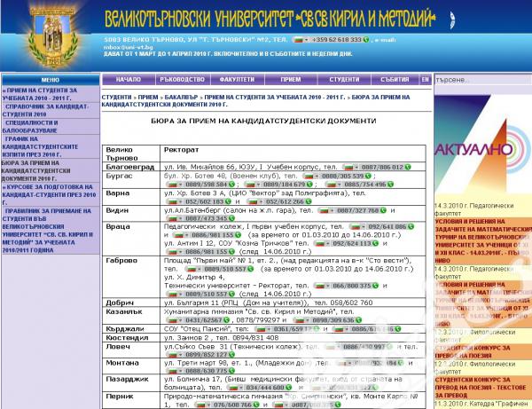Click the Кюстендил city cell
Image resolution: width=532 pixels, height=409 pixels.
point(131,338)
